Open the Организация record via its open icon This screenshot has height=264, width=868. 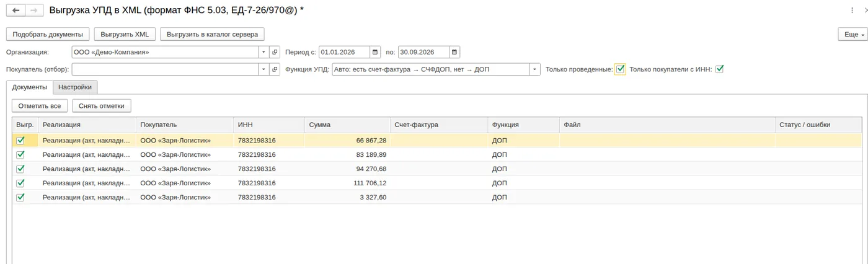(x=275, y=52)
